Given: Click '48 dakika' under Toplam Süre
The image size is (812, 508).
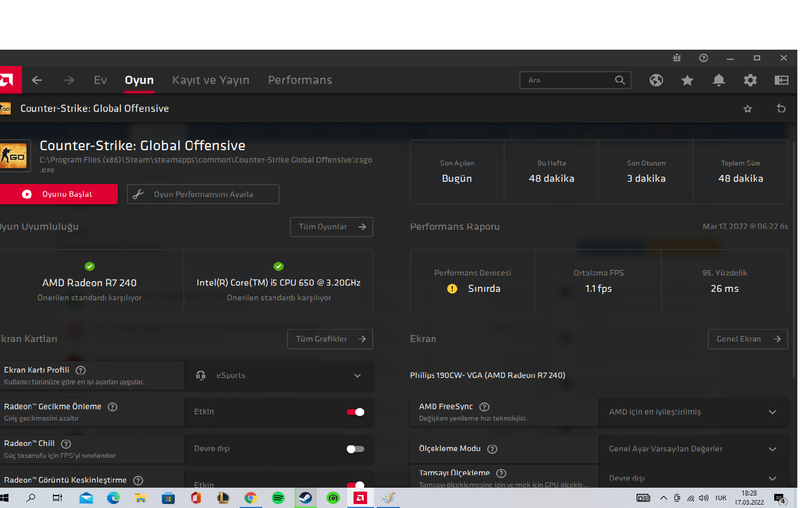Looking at the screenshot, I should pos(741,178).
